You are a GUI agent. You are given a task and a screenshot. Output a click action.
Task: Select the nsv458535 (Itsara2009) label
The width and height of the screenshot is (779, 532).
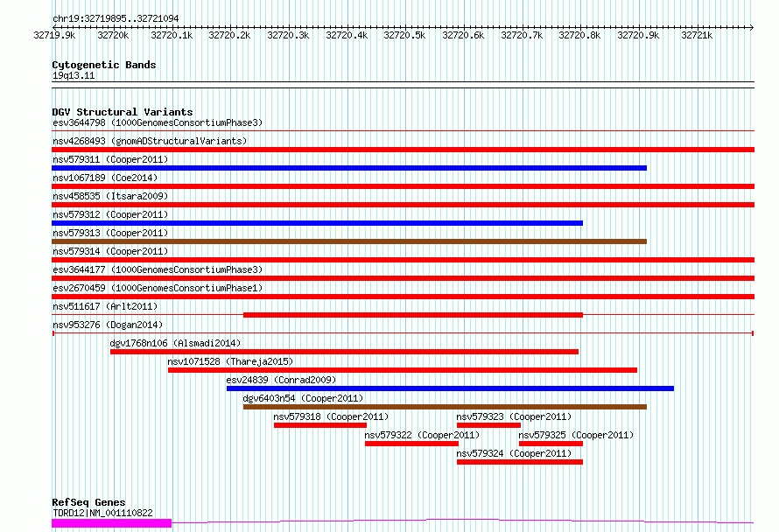110,196
